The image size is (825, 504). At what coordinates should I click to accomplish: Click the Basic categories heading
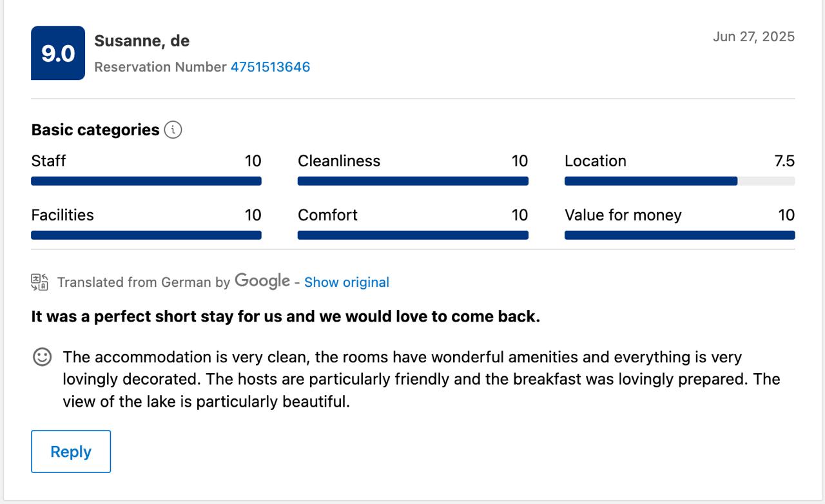coord(95,130)
